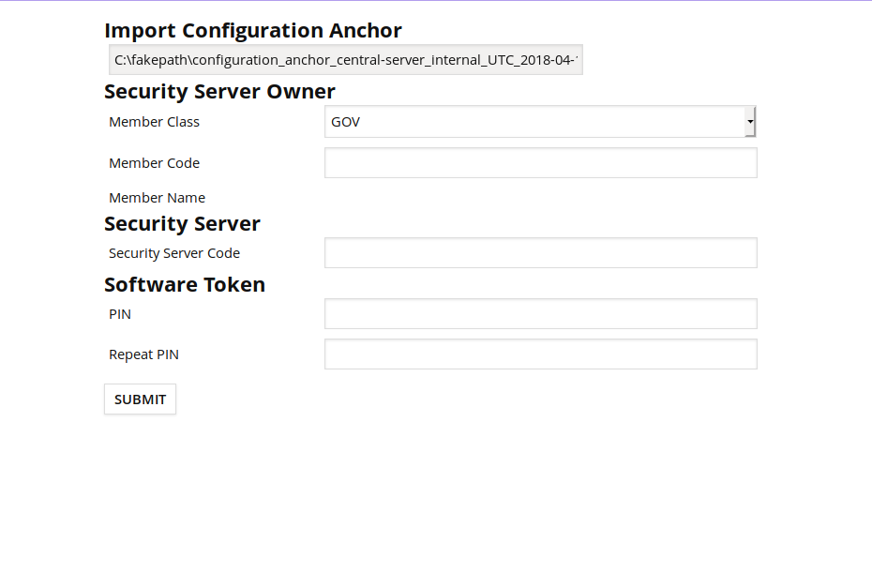Click the Import Configuration Anchor heading

tap(253, 31)
